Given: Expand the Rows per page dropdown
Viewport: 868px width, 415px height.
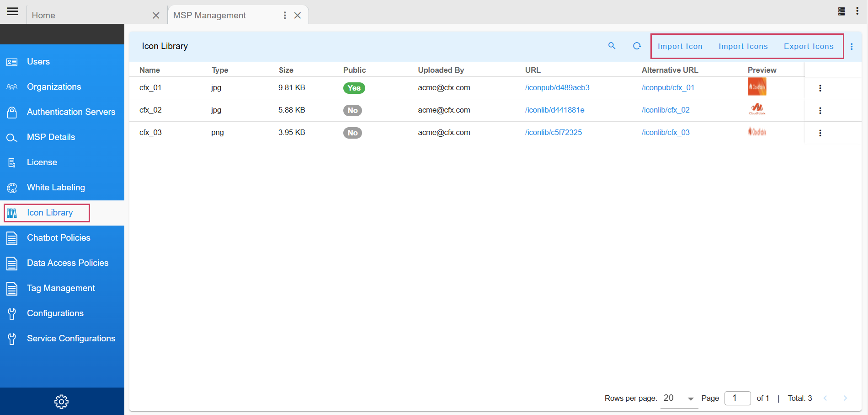Looking at the screenshot, I should (690, 399).
